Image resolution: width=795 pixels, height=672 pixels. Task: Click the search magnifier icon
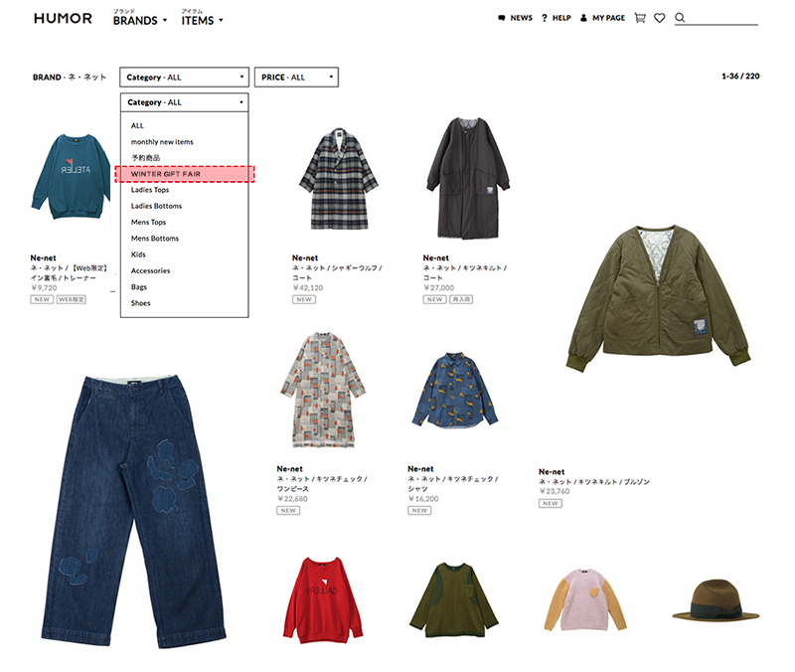tap(680, 18)
